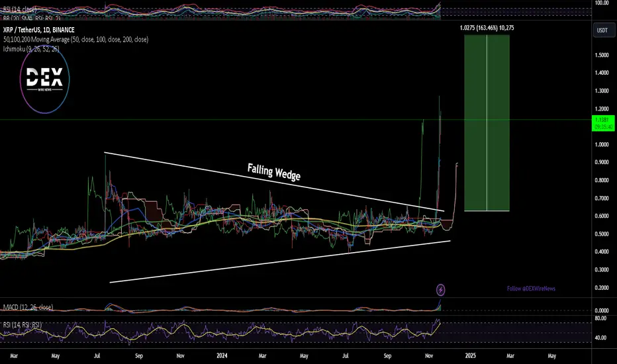
Task: Click the 2024 label on time axis
Action: pos(222,356)
